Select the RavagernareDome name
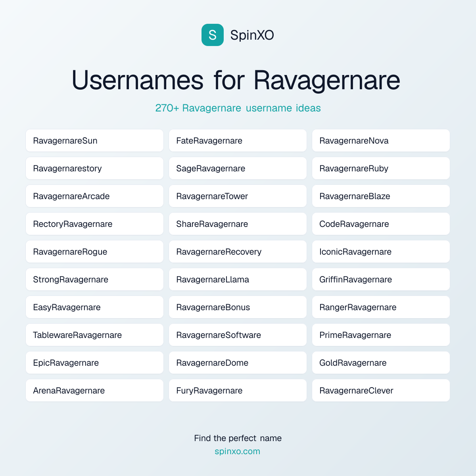This screenshot has width=476, height=476. click(238, 363)
